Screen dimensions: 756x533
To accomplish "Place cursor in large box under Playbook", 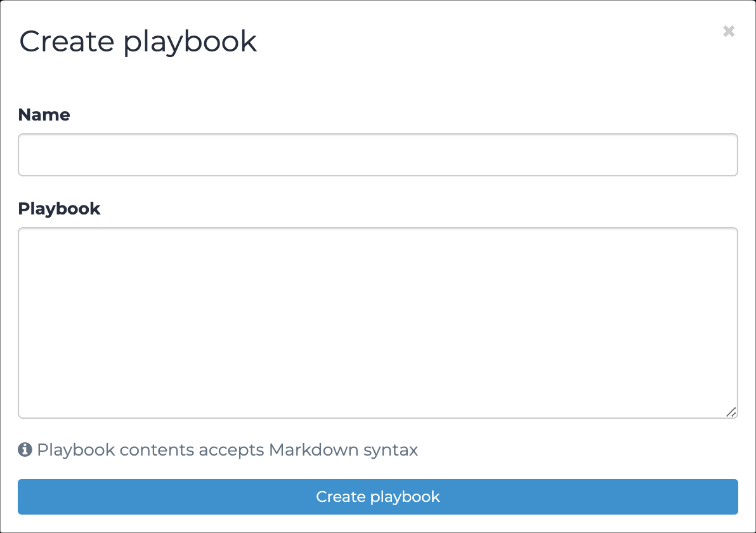I will click(378, 323).
